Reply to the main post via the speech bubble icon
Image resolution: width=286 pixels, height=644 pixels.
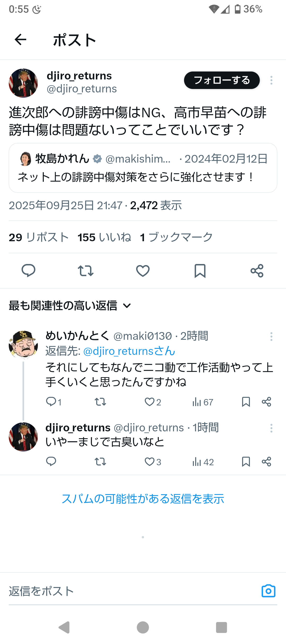[28, 271]
